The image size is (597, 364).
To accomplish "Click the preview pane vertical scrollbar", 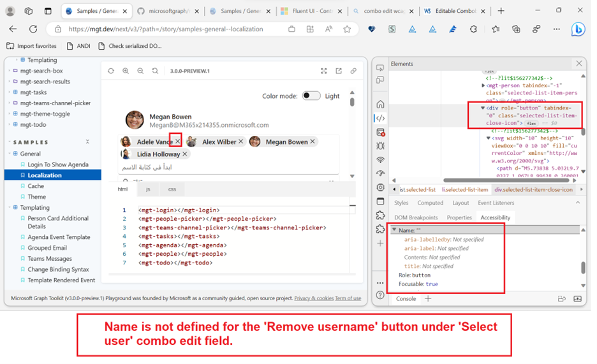I will click(352, 103).
